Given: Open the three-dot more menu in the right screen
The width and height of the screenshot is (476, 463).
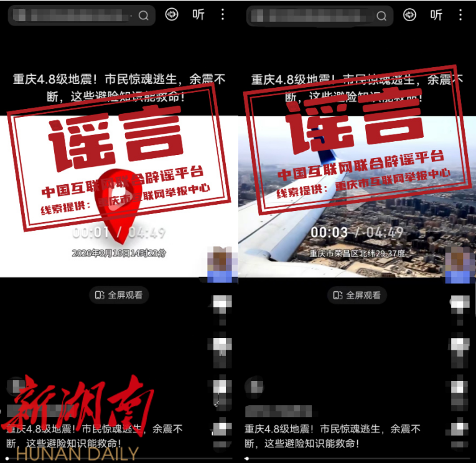Looking at the screenshot, I should click(x=462, y=15).
